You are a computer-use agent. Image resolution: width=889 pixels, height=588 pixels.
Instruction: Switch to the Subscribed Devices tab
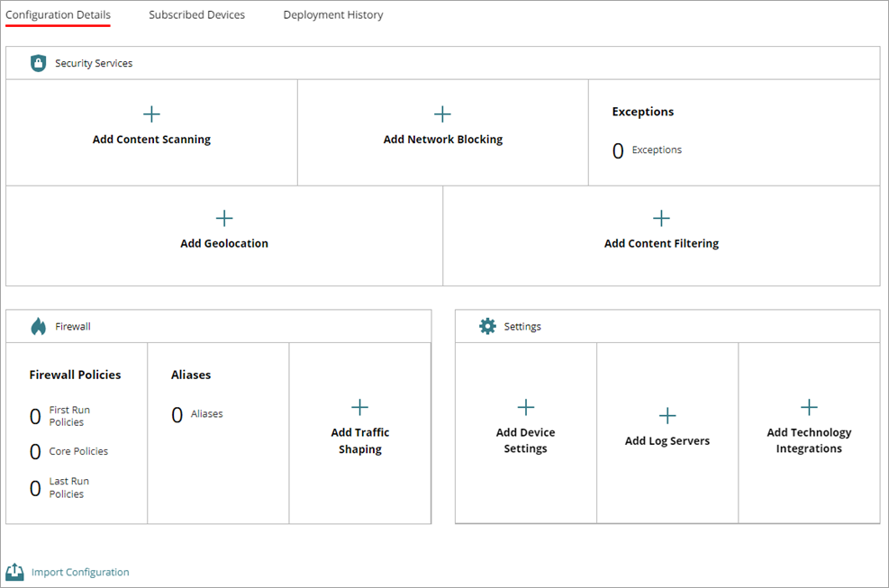pyautogui.click(x=196, y=14)
